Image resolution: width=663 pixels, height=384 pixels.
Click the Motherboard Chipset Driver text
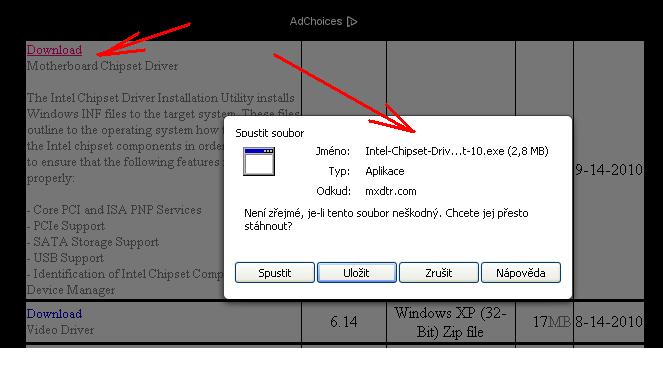click(102, 66)
